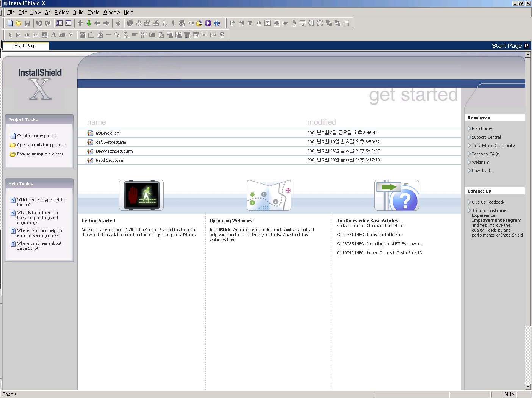Open the Project menu

(x=62, y=13)
